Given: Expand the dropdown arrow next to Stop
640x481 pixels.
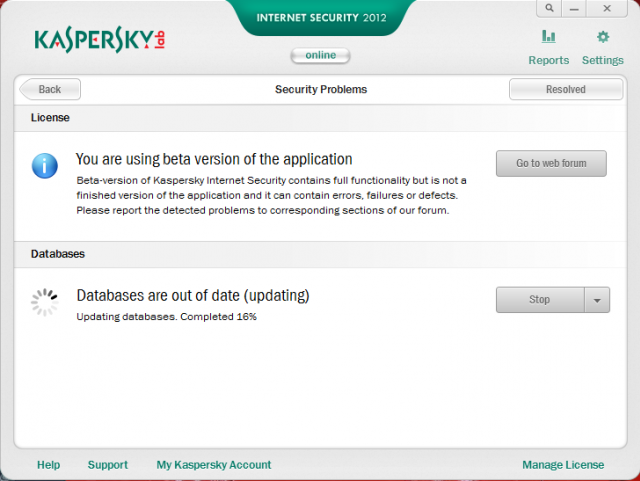Looking at the screenshot, I should [x=597, y=300].
